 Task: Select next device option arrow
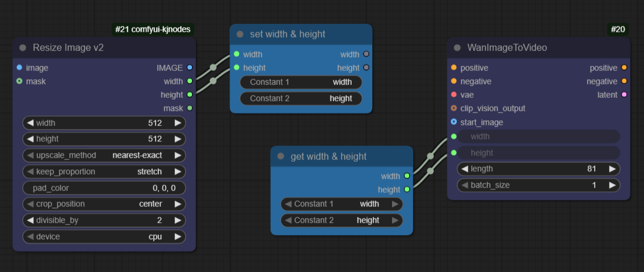coord(177,237)
